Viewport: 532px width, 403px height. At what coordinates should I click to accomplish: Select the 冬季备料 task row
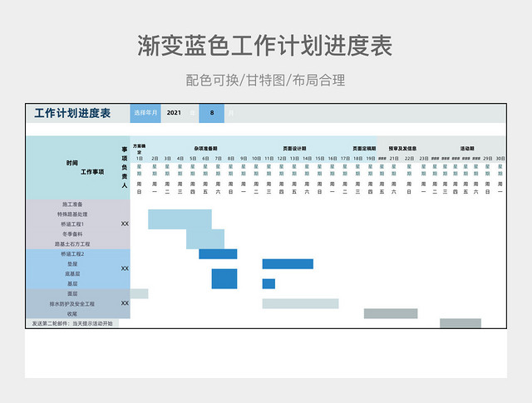(x=72, y=234)
